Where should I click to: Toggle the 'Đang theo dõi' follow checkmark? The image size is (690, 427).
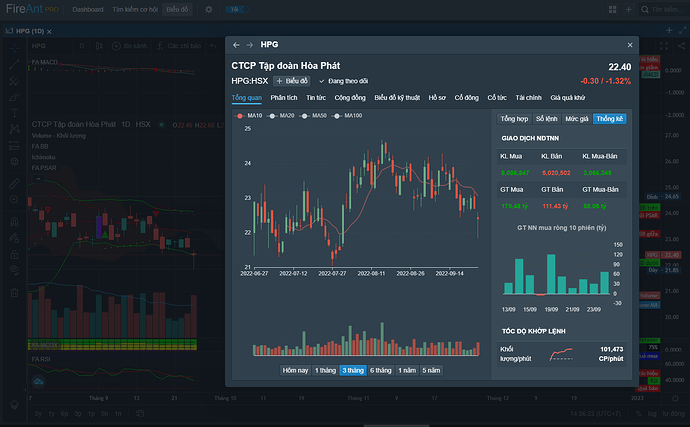[322, 81]
